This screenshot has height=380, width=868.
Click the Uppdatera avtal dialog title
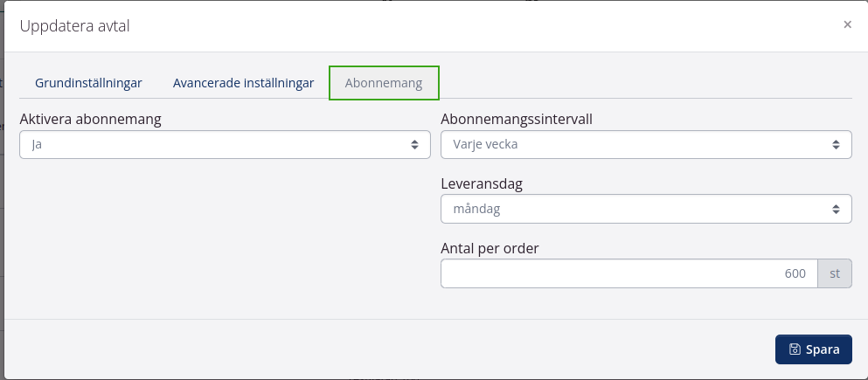pyautogui.click(x=74, y=25)
